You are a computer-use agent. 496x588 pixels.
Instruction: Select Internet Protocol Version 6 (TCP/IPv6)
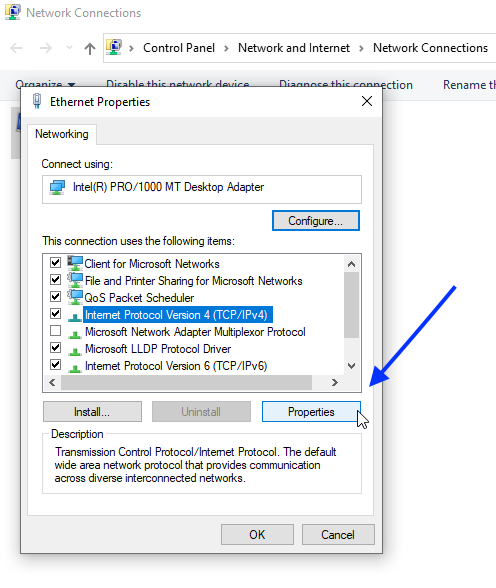[x=176, y=366]
